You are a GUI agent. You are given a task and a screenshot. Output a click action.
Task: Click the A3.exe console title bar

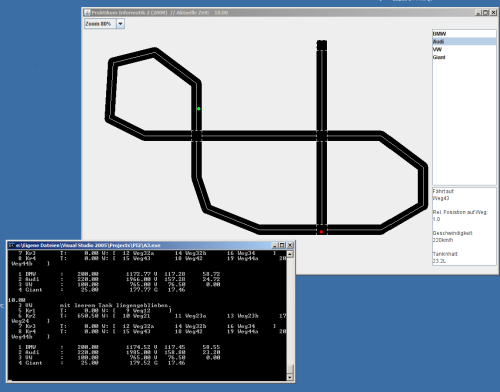pos(150,245)
